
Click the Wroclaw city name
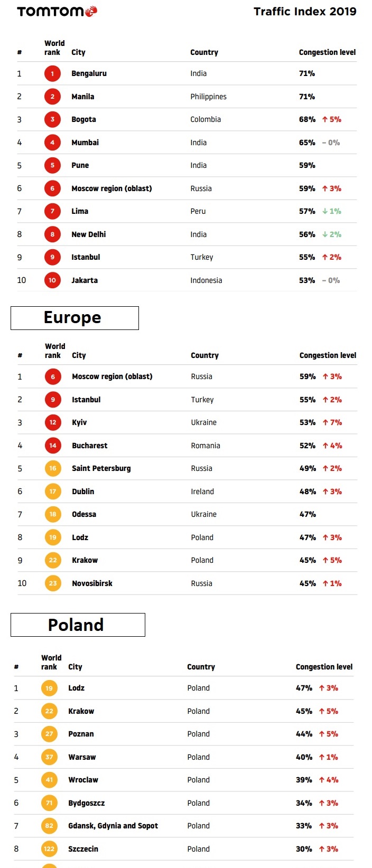pyautogui.click(x=83, y=780)
